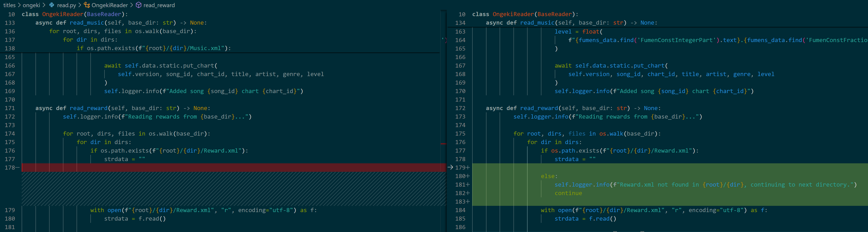Open the 'read_reward' breadcrumb symbol

point(159,5)
